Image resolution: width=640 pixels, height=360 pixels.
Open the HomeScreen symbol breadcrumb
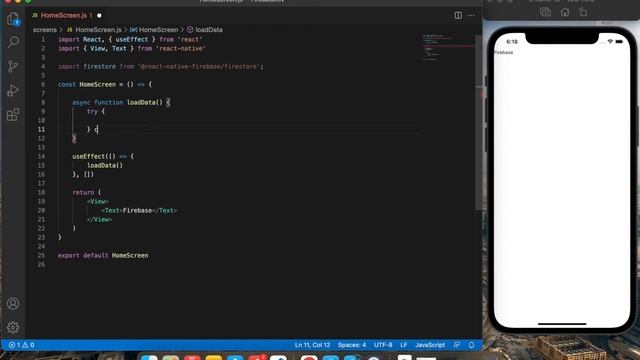(154, 30)
